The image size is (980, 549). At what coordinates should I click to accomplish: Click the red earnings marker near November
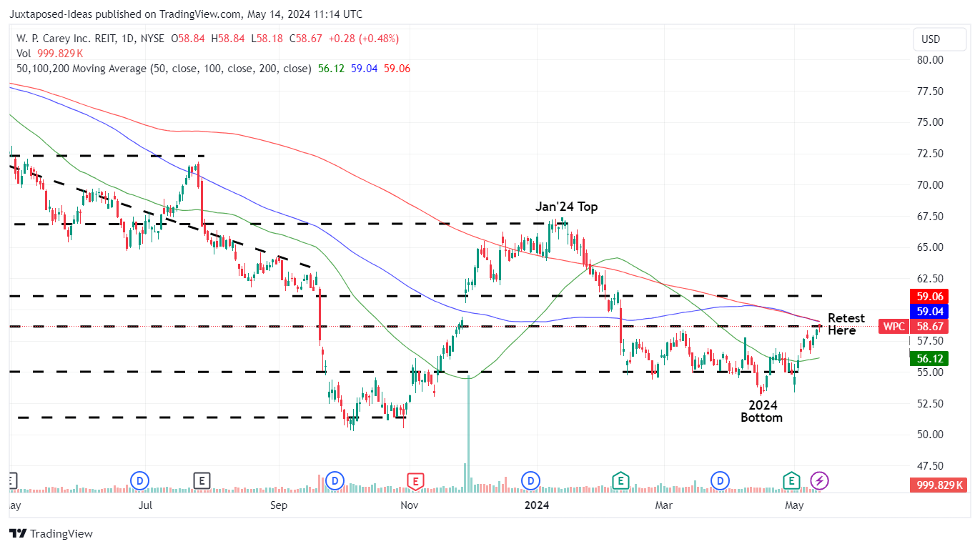[x=415, y=481]
